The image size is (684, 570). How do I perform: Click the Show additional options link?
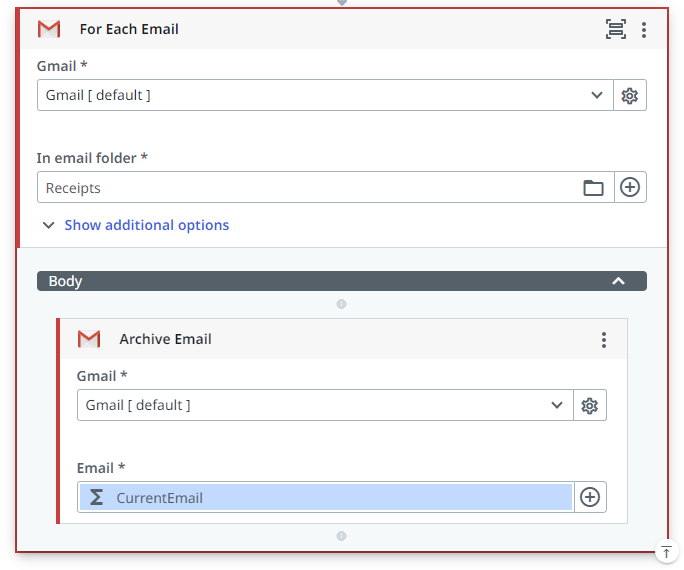coord(146,225)
